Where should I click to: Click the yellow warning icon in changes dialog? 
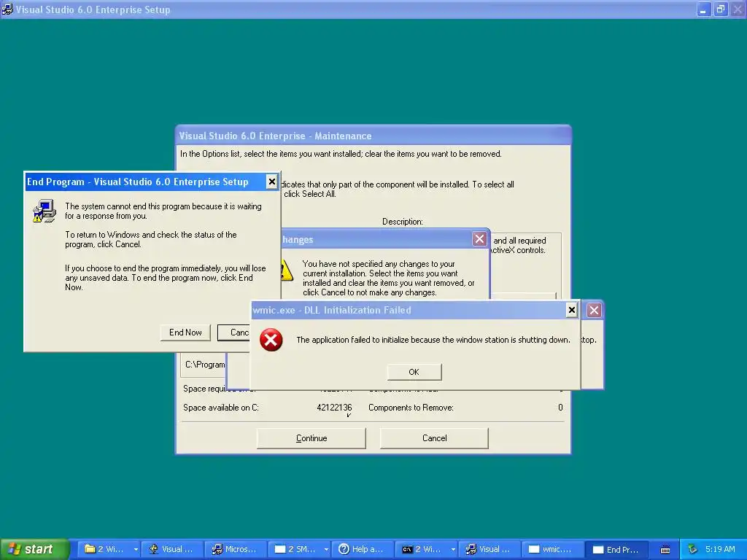click(x=286, y=270)
